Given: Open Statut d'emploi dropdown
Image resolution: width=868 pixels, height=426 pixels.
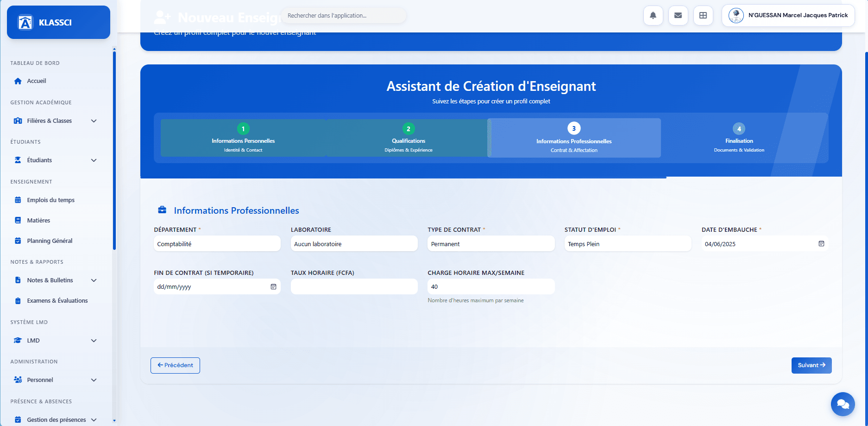Looking at the screenshot, I should pos(628,244).
